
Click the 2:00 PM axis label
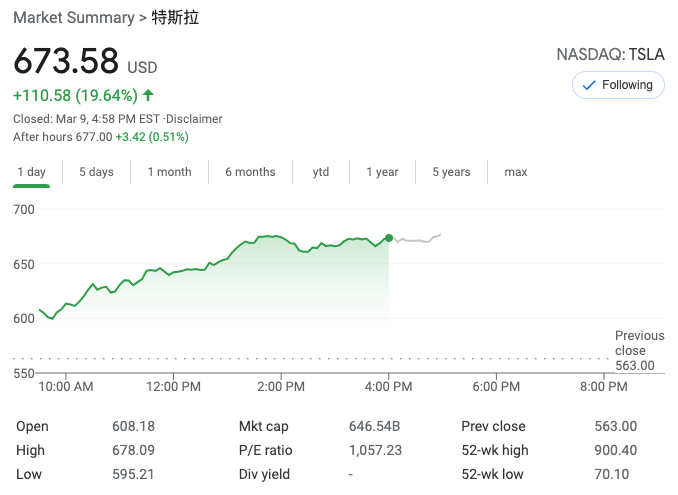point(281,386)
